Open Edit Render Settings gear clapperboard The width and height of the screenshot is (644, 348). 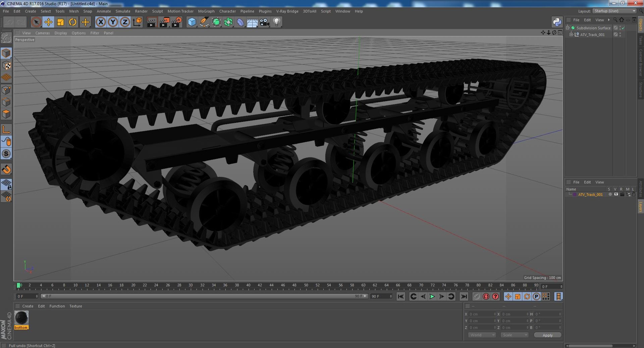click(176, 22)
